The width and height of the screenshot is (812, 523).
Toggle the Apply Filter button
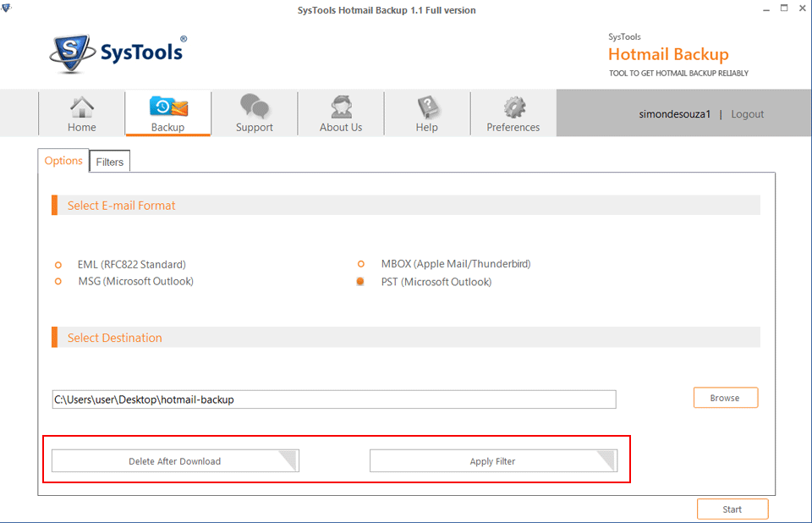click(x=493, y=461)
